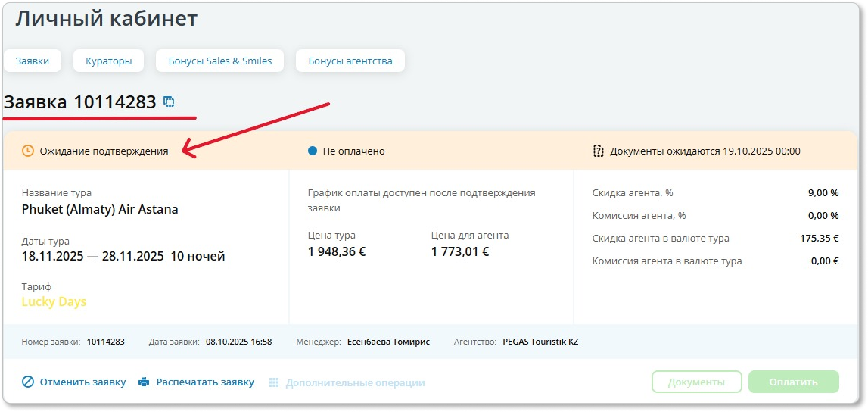Image resolution: width=868 pixels, height=412 pixels.
Task: Switch to the Кураторы tab
Action: coord(109,61)
